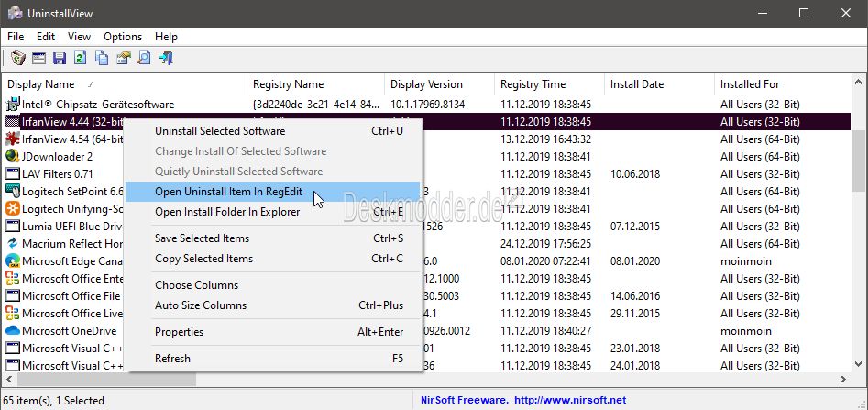Open the UninstallView title bar app icon
Viewport: 868px width, 410px height.
click(x=15, y=13)
